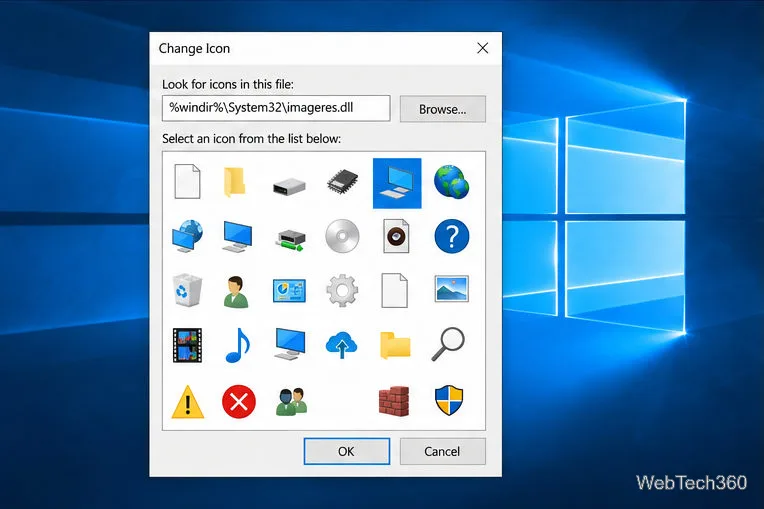The image size is (764, 509).
Task: Click 'Select an icon from the list below:' text
Action: [x=251, y=139]
